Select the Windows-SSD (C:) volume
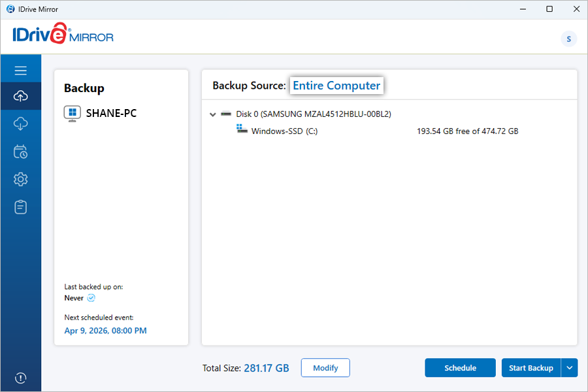The height and width of the screenshot is (392, 588). 284,131
